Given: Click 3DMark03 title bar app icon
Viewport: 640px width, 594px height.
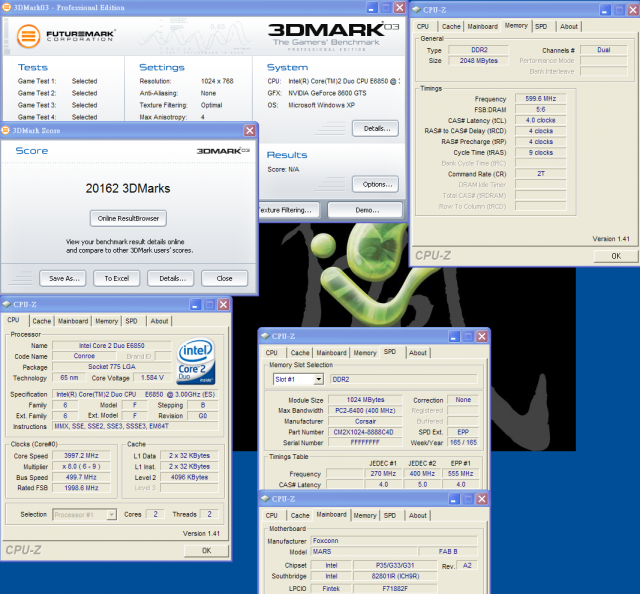Looking at the screenshot, I should click(x=6, y=7).
